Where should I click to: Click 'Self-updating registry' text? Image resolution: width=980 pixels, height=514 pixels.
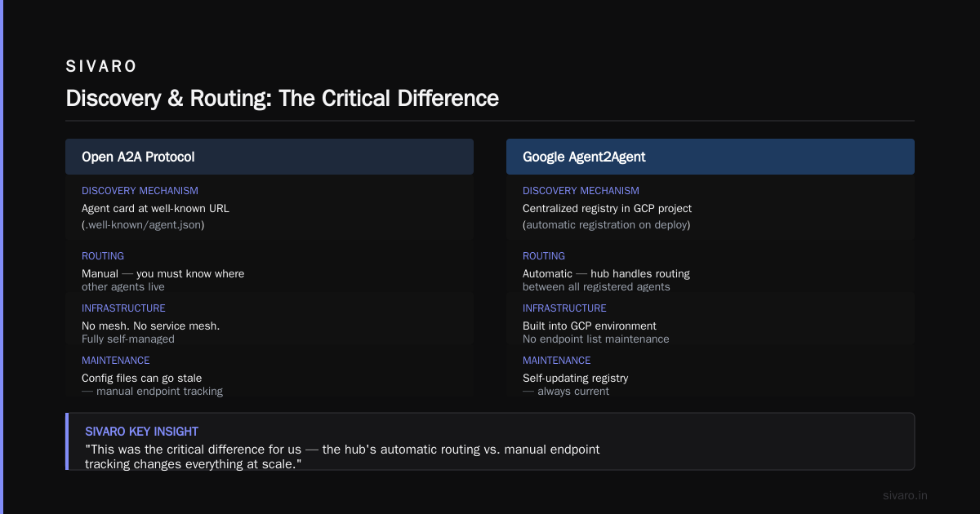pos(576,379)
